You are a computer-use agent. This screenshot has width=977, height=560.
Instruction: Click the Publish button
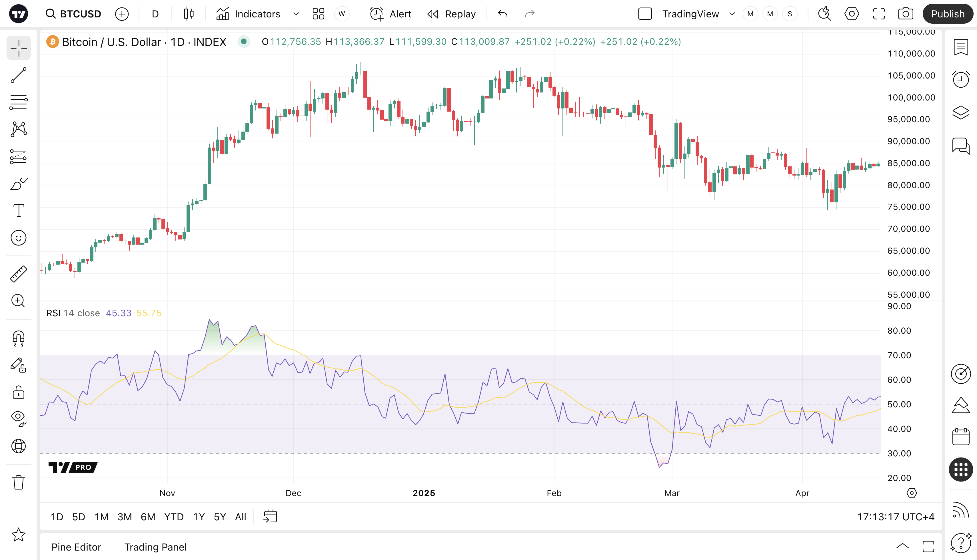click(x=947, y=14)
